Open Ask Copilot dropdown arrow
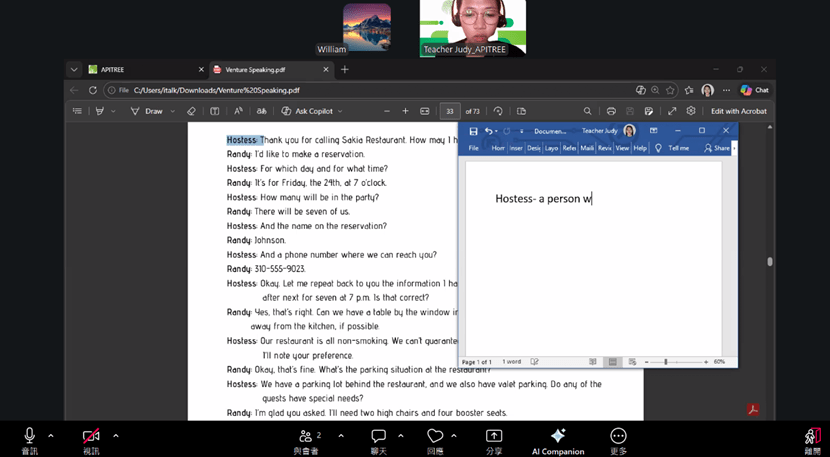The width and height of the screenshot is (830, 457). point(340,111)
